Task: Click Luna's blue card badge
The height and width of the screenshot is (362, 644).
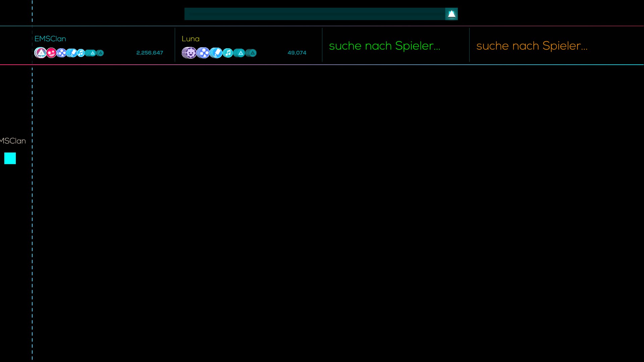Action: (x=217, y=53)
